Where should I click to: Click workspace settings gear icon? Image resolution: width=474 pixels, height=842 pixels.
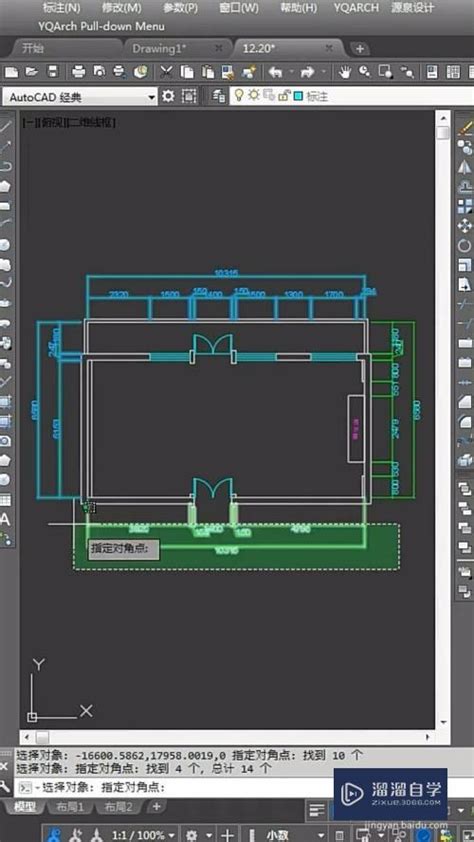(x=169, y=97)
